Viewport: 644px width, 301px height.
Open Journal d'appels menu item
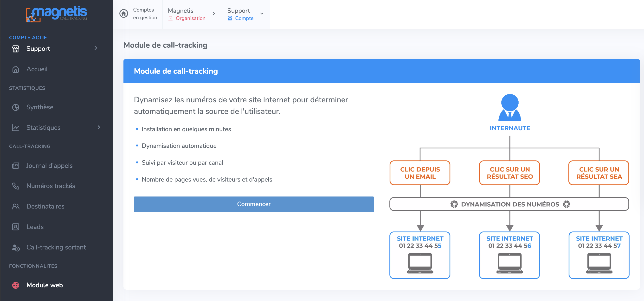pos(49,166)
